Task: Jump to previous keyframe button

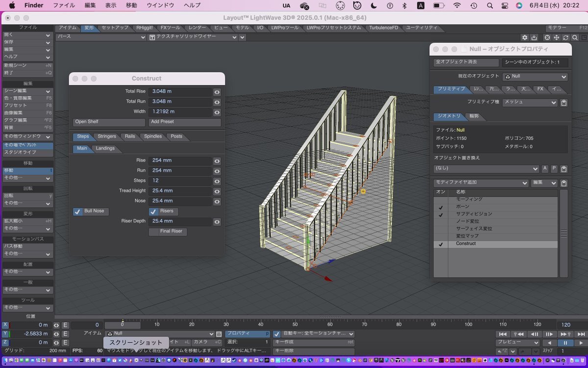Action: (518, 334)
